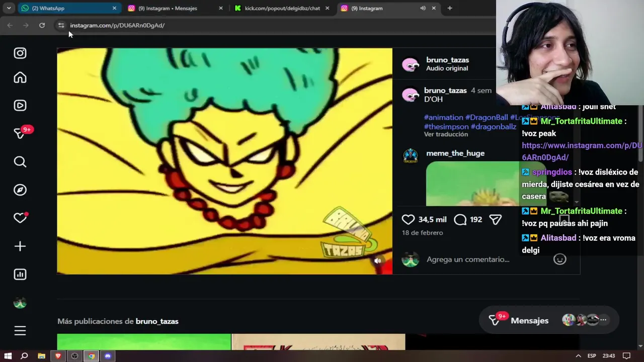644x362 pixels.
Task: Close the WhatsApp tab
Action: click(x=114, y=8)
